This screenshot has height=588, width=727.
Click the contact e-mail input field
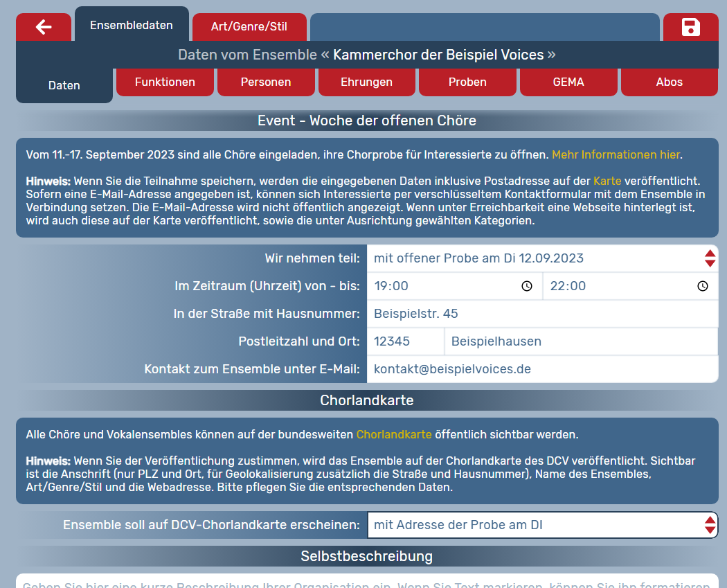pos(542,369)
